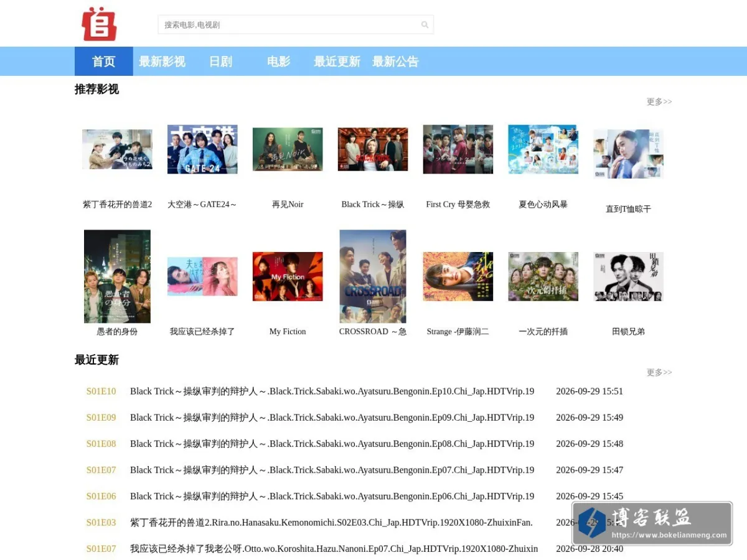Click the 2026-09-29 15:49 timestamp
This screenshot has width=747, height=560.
(x=590, y=418)
